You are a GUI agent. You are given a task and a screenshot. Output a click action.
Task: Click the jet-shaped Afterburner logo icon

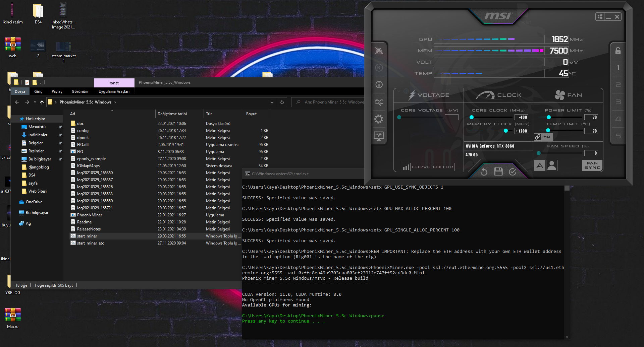tap(379, 51)
